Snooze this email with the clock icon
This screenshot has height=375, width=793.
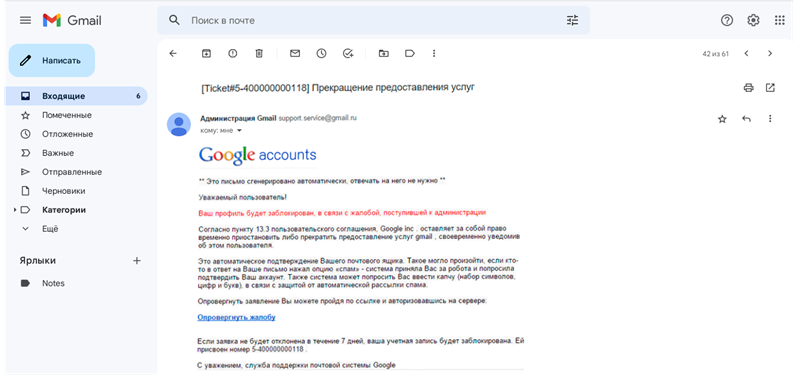(x=322, y=53)
